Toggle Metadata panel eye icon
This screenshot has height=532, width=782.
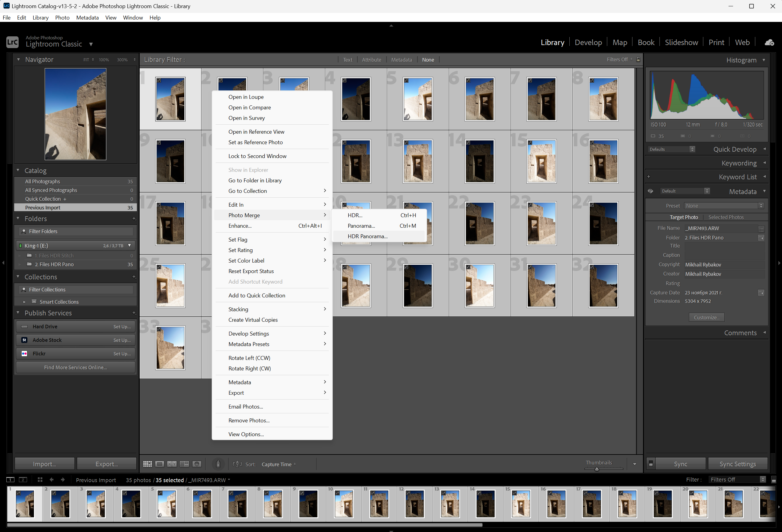tap(650, 191)
